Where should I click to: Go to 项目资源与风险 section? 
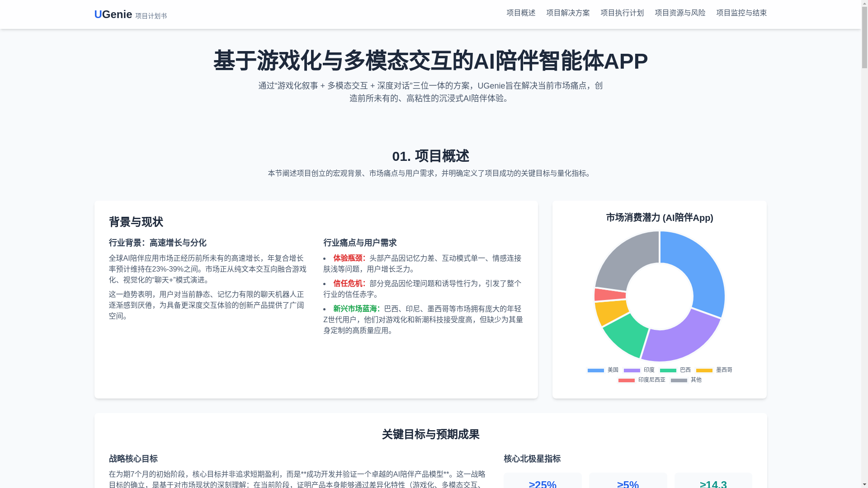click(x=680, y=13)
